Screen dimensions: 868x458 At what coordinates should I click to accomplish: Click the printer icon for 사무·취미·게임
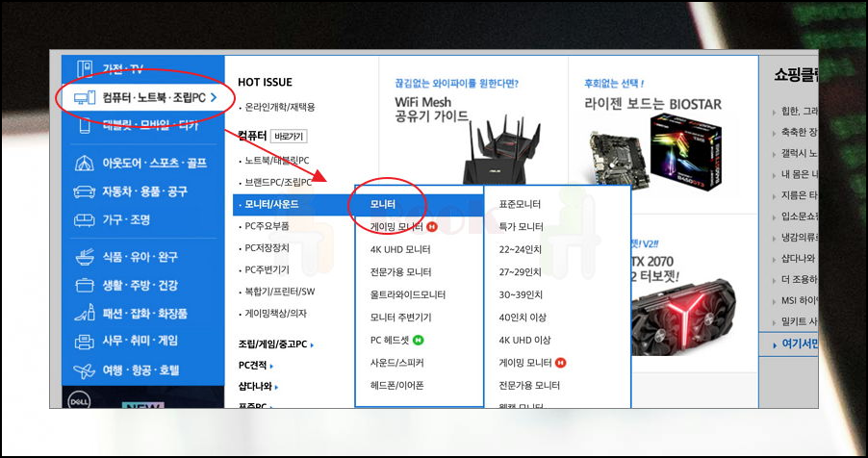pyautogui.click(x=85, y=342)
